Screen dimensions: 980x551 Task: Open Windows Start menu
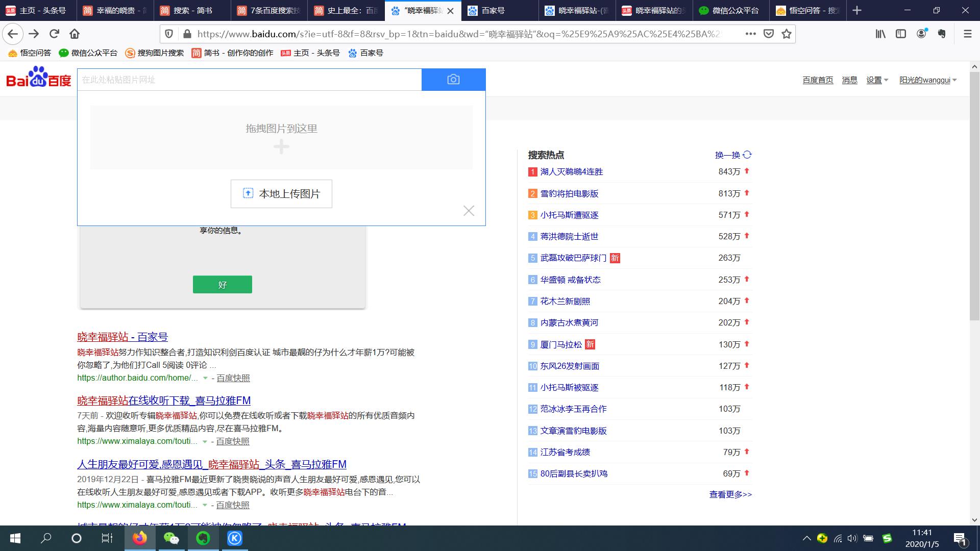point(15,538)
